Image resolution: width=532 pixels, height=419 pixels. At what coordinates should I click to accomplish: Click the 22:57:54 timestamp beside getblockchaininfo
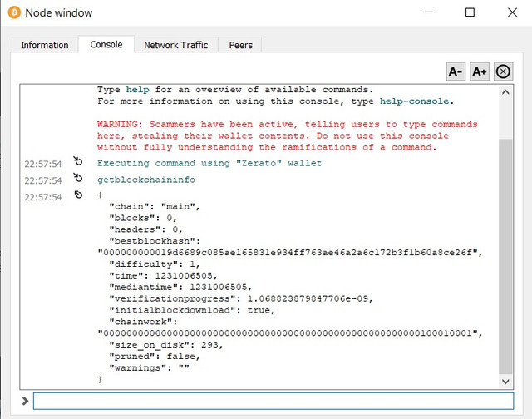[43, 180]
